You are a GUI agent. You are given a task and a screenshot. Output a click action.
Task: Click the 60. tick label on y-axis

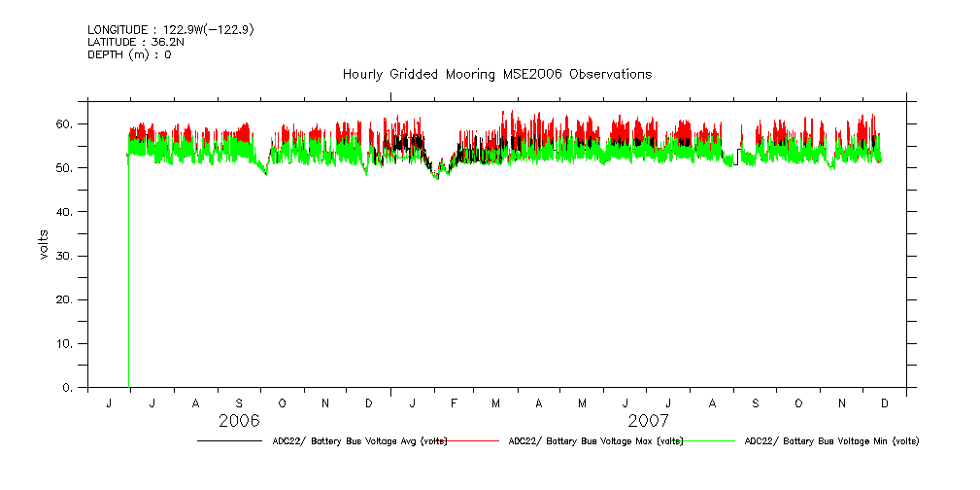[63, 124]
